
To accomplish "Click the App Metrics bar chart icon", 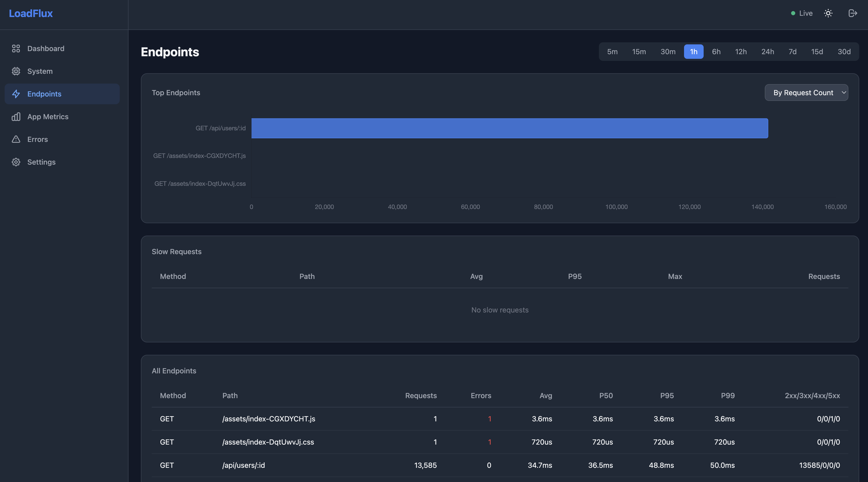I will click(x=16, y=117).
